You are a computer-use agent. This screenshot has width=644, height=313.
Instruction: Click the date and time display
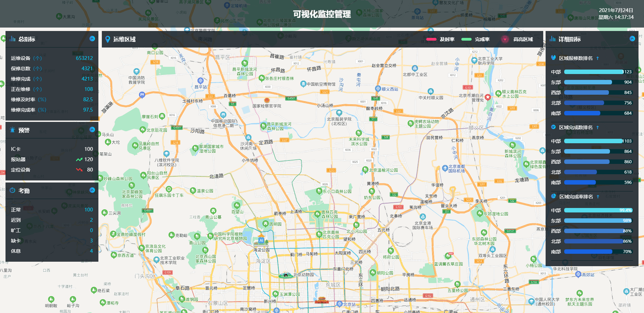point(616,14)
